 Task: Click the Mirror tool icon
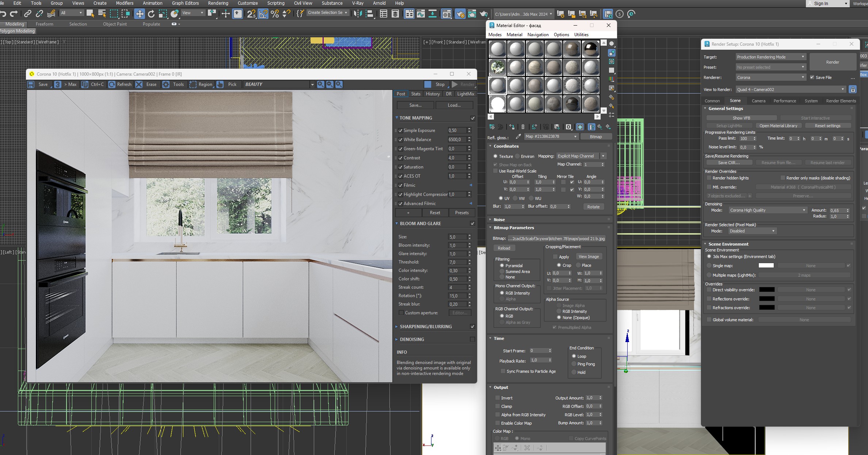358,14
